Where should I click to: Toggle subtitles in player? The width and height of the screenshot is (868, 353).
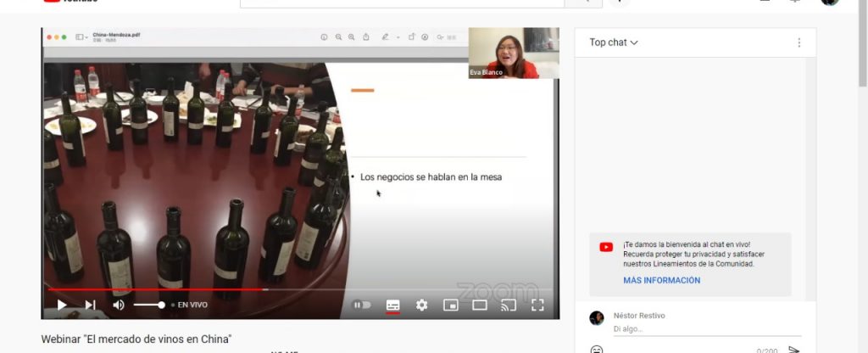pos(392,305)
